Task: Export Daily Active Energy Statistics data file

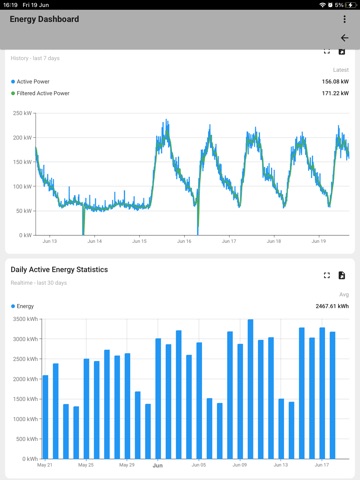Action: click(342, 275)
